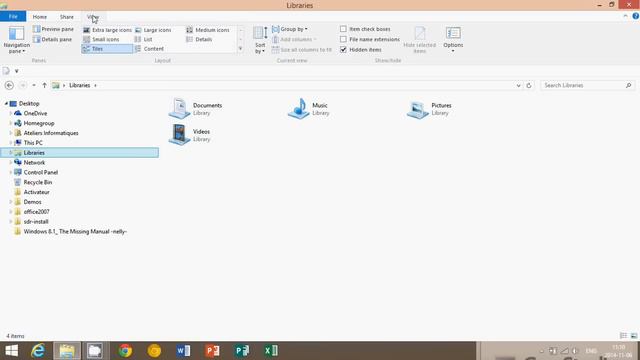The image size is (640, 360).
Task: Launch Google Chrome from taskbar
Action: [125, 351]
